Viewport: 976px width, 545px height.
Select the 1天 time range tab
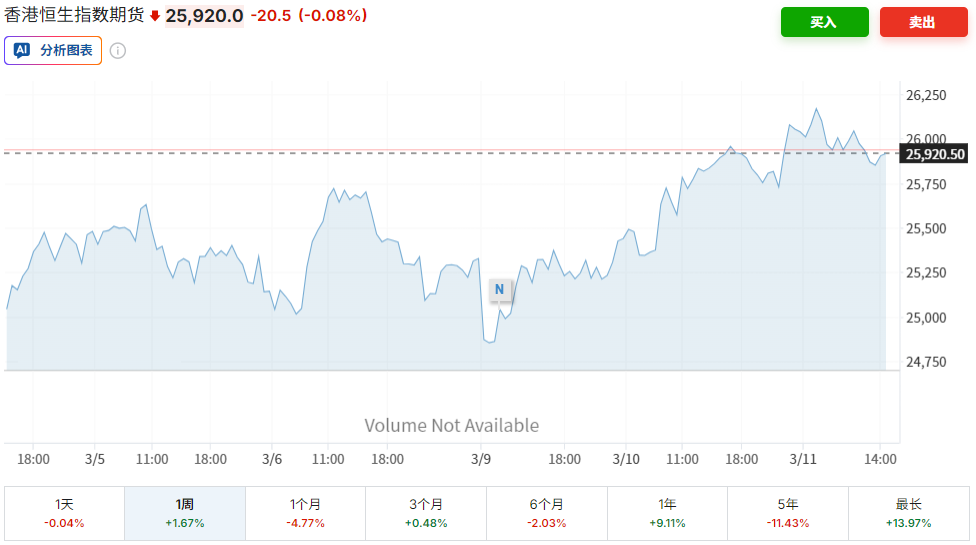point(64,513)
